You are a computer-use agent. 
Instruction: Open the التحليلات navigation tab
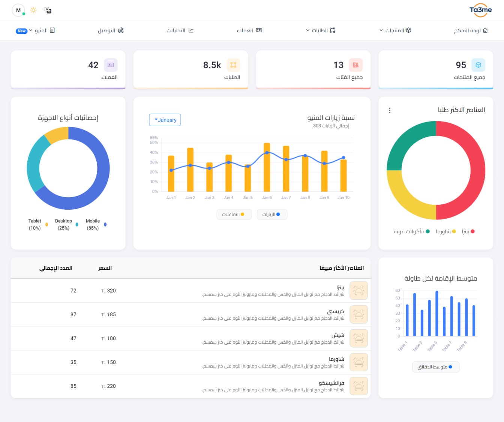click(x=180, y=30)
